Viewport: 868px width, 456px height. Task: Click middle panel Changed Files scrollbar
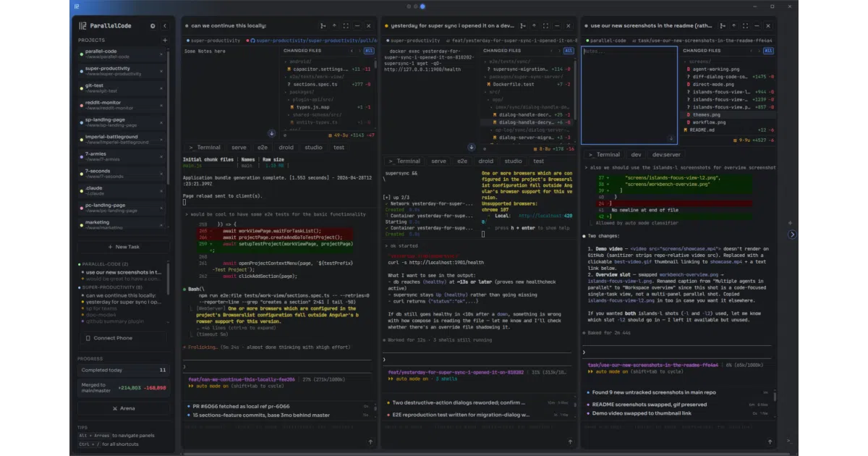coord(576,90)
